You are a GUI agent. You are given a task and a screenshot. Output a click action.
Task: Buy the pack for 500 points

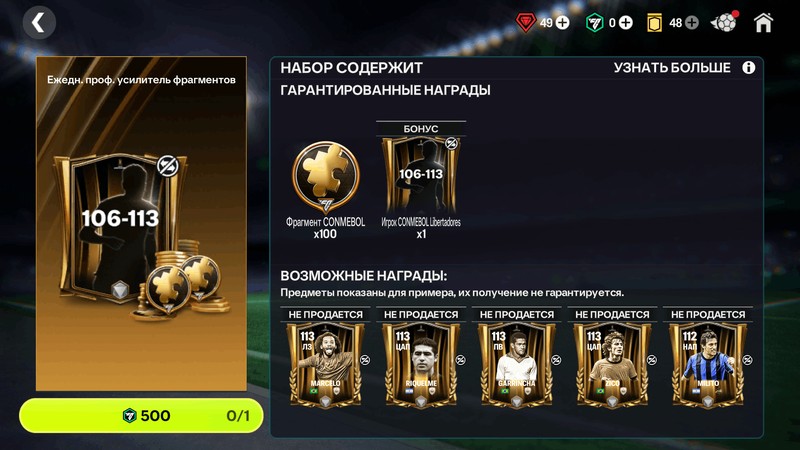[x=141, y=416]
